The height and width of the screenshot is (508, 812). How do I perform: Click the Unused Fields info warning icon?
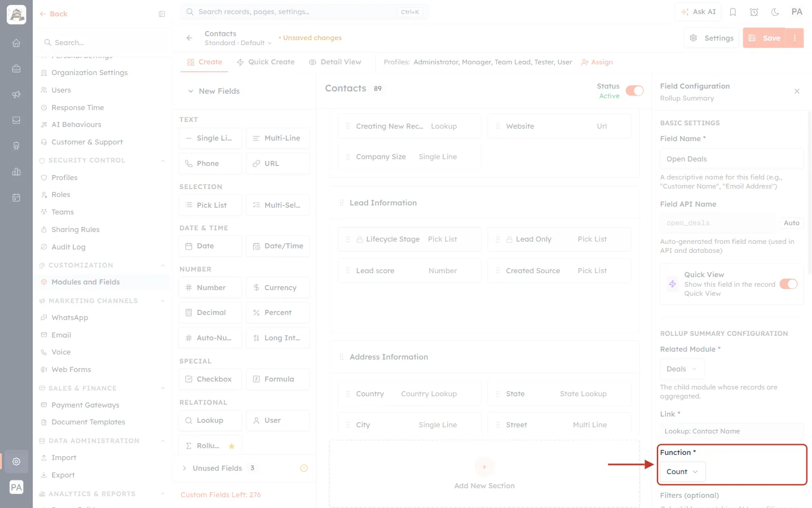point(304,468)
